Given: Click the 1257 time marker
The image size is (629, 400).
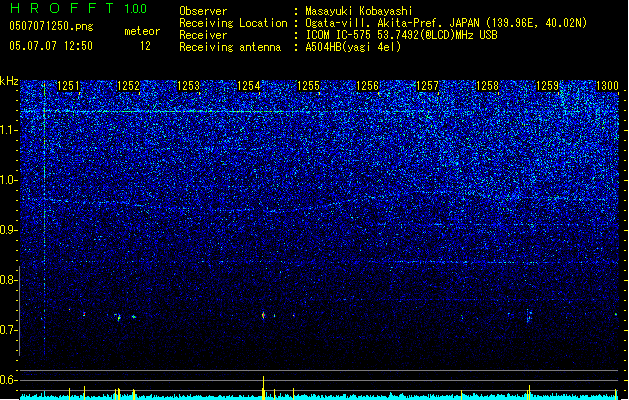Looking at the screenshot, I should point(428,86).
